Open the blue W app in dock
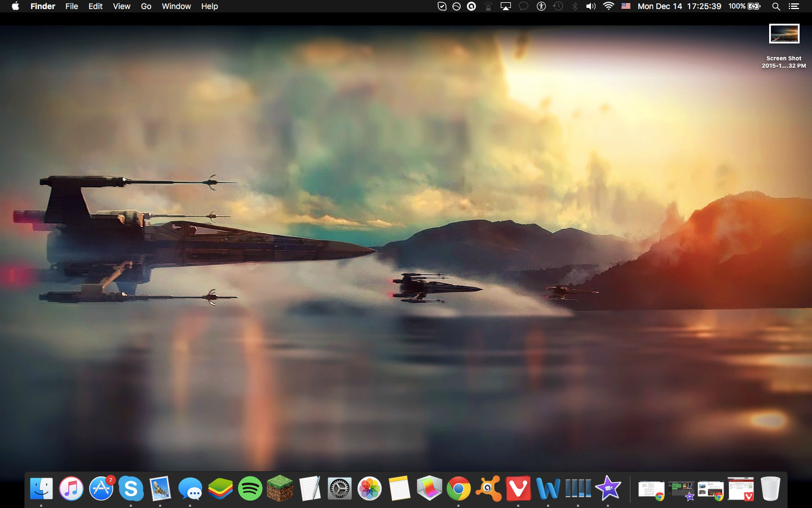This screenshot has width=812, height=508. click(x=548, y=488)
